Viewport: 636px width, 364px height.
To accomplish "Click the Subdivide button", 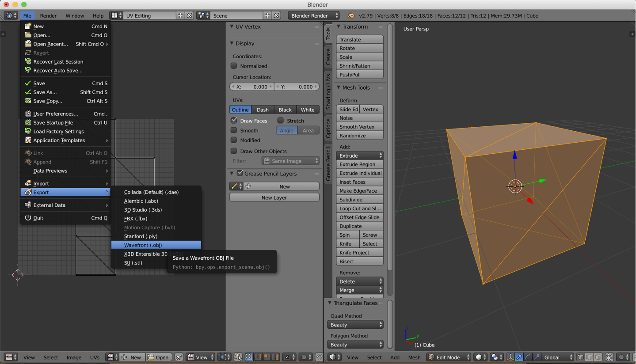I will 360,200.
